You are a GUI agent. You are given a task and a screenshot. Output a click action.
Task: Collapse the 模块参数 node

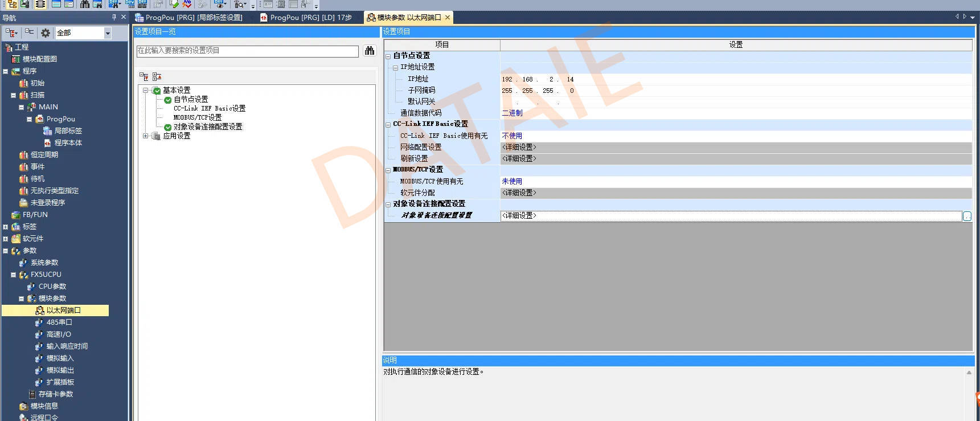pyautogui.click(x=22, y=299)
